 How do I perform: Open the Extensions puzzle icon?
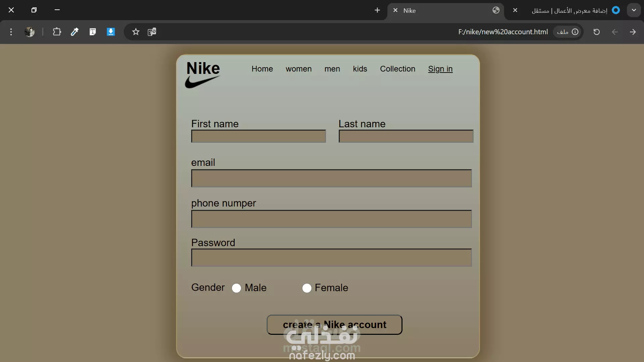pyautogui.click(x=57, y=32)
